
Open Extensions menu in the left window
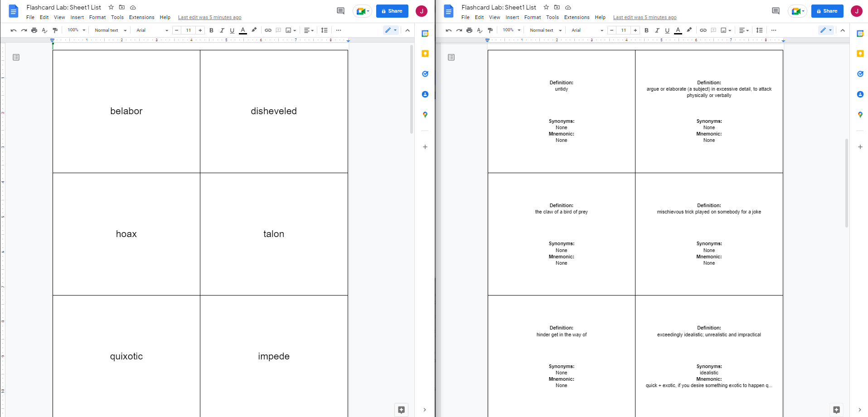(x=141, y=17)
